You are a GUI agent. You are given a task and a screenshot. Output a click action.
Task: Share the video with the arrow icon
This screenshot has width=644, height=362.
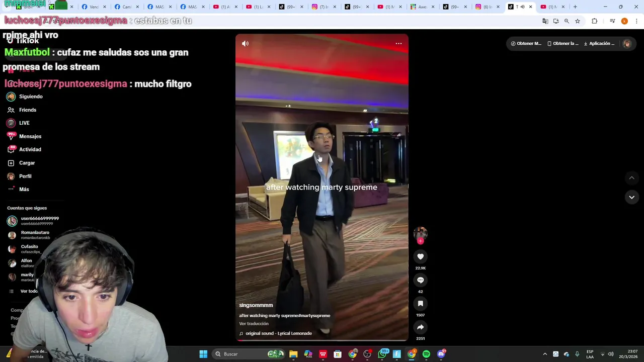[420, 327]
